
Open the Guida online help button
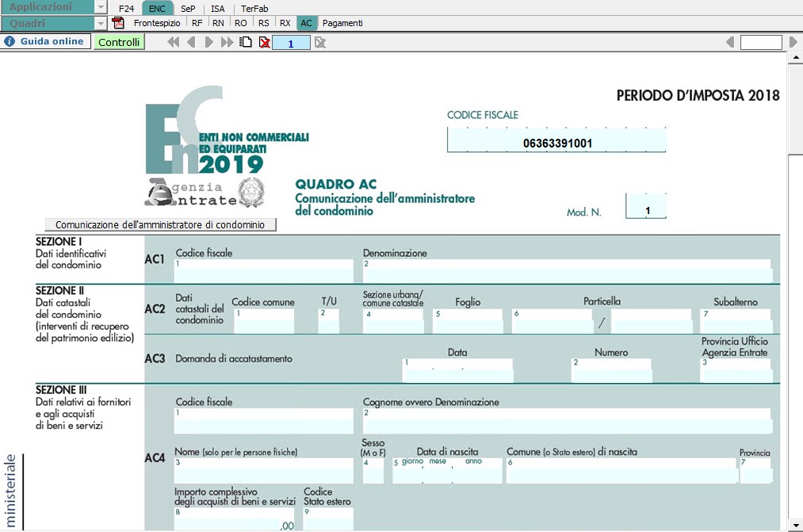pyautogui.click(x=44, y=41)
